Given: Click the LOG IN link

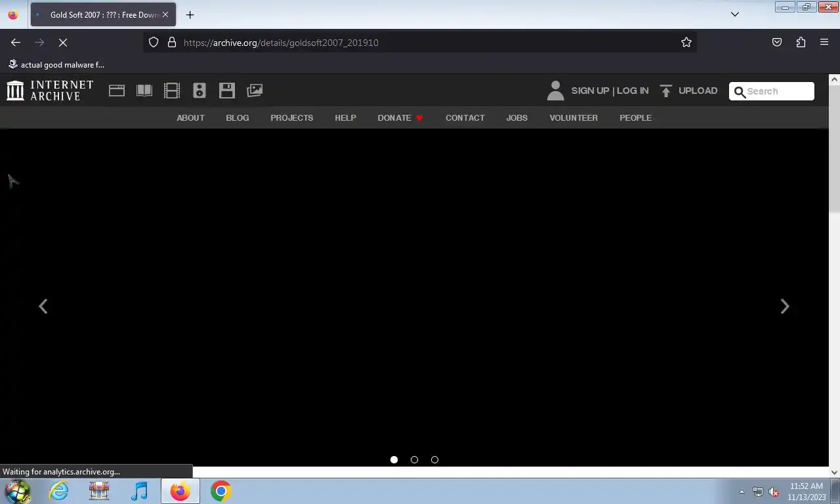Looking at the screenshot, I should 633,91.
